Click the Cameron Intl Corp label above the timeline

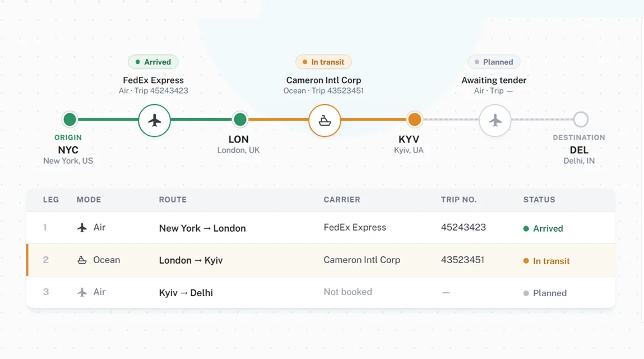[x=323, y=80]
